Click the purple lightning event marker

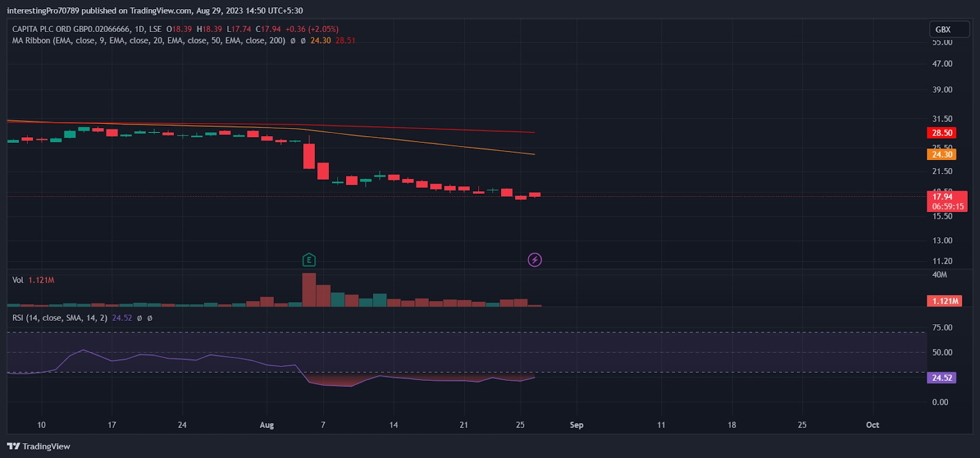[x=535, y=260]
